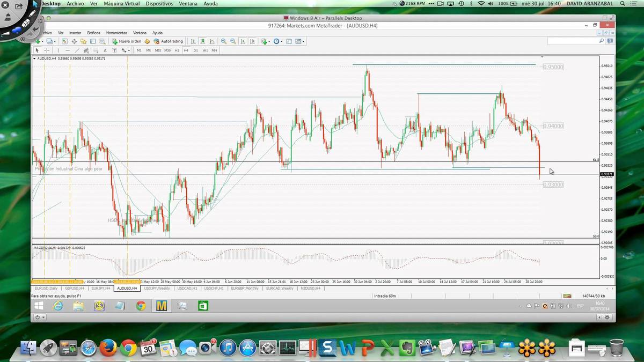Toggle the D1 timeframe button
Viewport: 644px width, 362px height.
pos(195,50)
